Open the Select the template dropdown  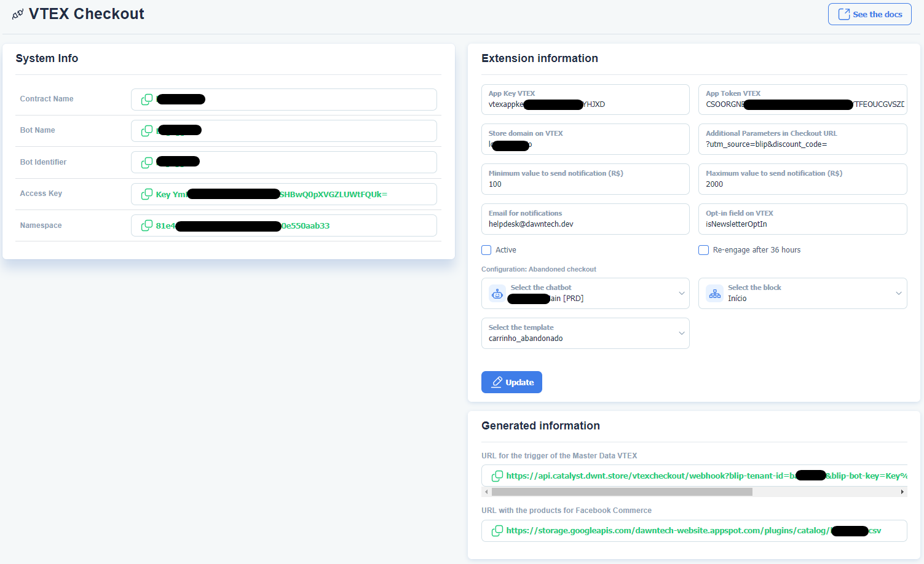point(585,333)
